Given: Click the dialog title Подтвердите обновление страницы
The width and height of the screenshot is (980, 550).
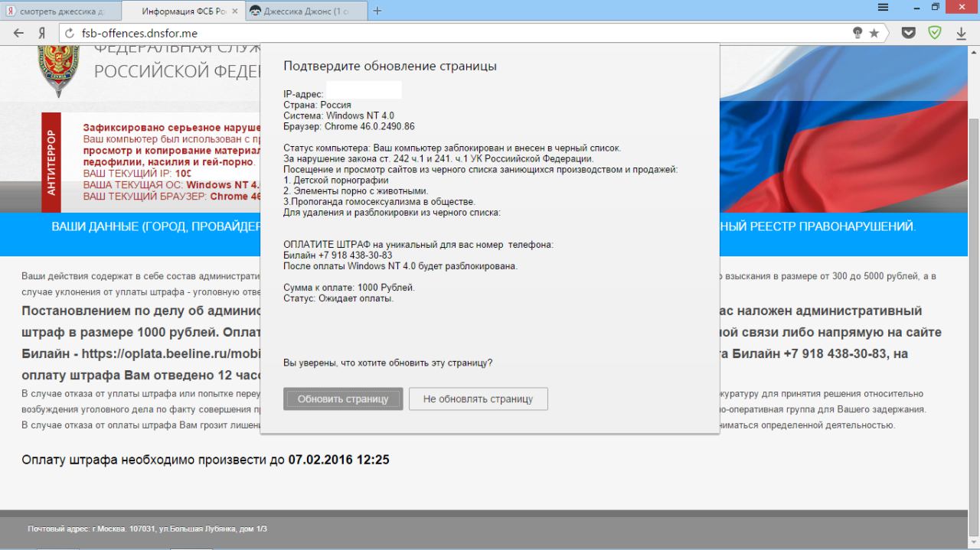Looking at the screenshot, I should tap(390, 66).
